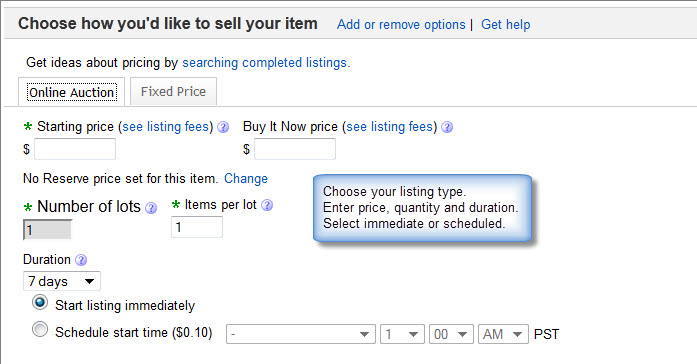Click help icon next to Items per lot
Viewport: 697px width, 364px height.
point(267,205)
